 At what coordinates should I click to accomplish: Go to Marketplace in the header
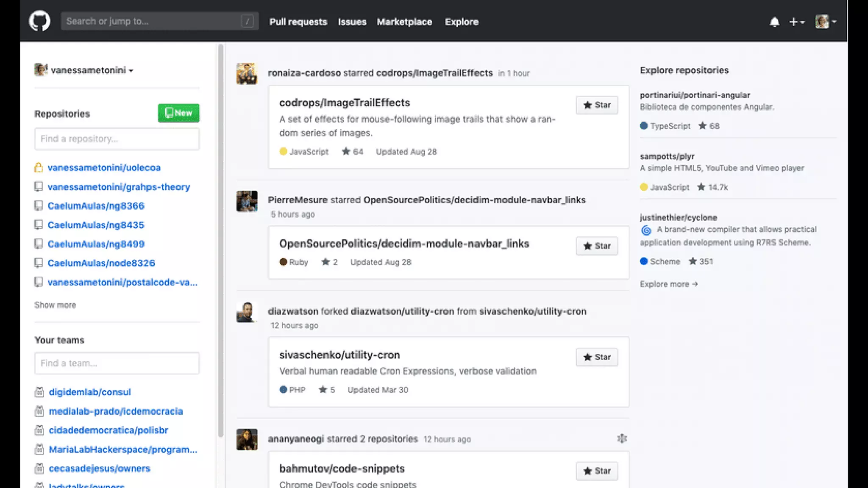point(404,22)
